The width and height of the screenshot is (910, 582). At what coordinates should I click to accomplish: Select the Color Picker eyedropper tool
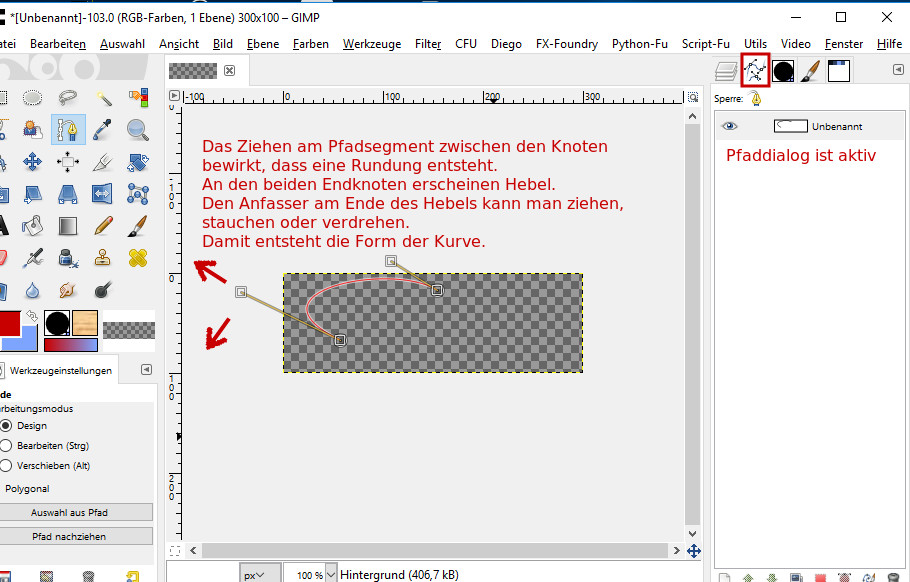(102, 129)
